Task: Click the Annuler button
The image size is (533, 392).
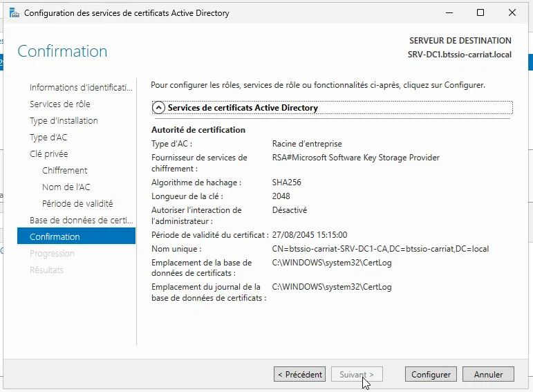Action: [x=488, y=374]
